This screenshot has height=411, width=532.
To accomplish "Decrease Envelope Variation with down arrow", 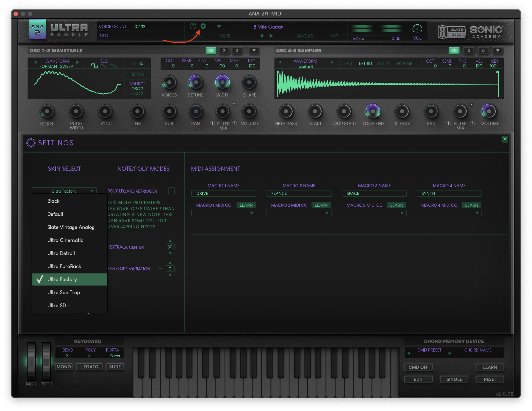I will click(170, 275).
